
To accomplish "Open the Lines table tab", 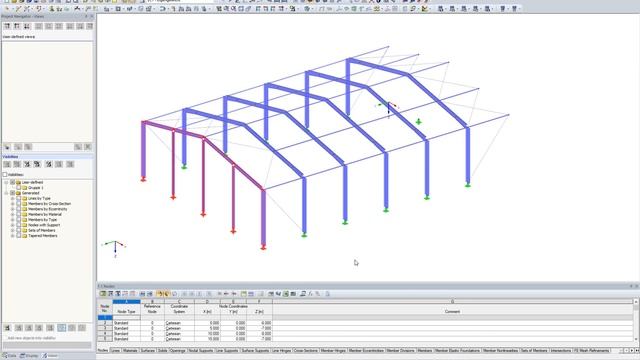I will click(x=116, y=351).
